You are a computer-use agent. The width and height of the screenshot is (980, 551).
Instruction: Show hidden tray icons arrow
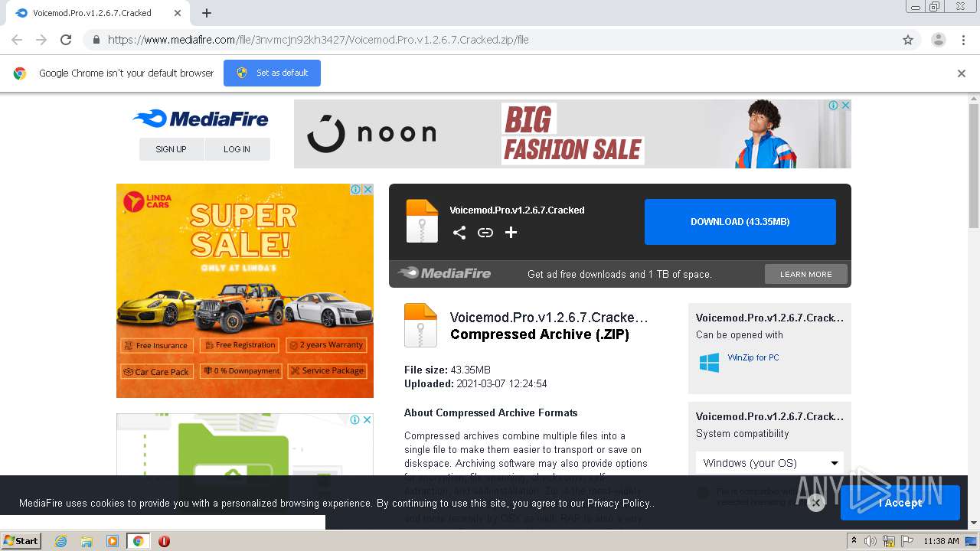coord(854,541)
